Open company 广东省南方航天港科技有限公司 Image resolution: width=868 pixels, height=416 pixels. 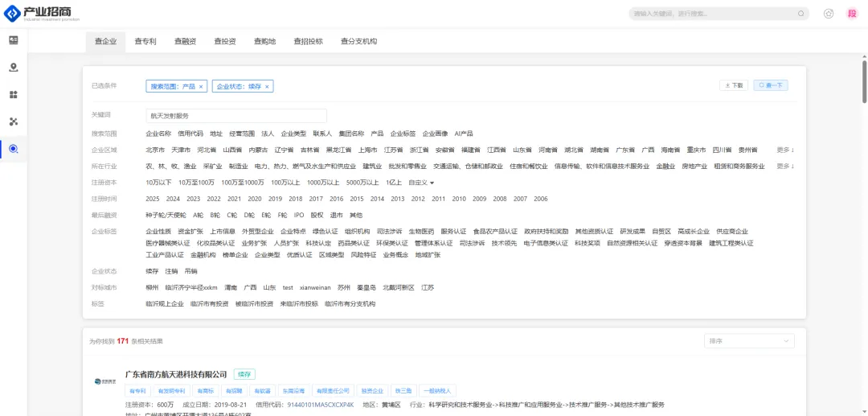(x=176, y=374)
